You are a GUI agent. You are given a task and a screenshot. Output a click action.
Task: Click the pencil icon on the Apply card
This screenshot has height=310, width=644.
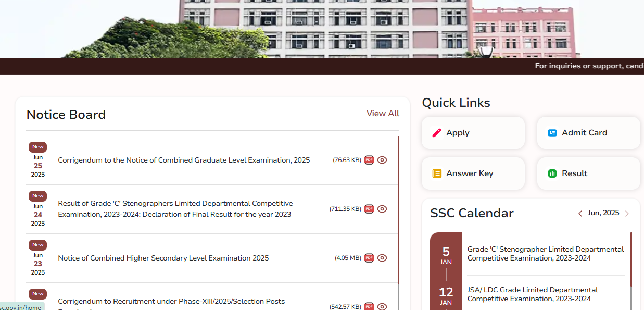(x=437, y=133)
